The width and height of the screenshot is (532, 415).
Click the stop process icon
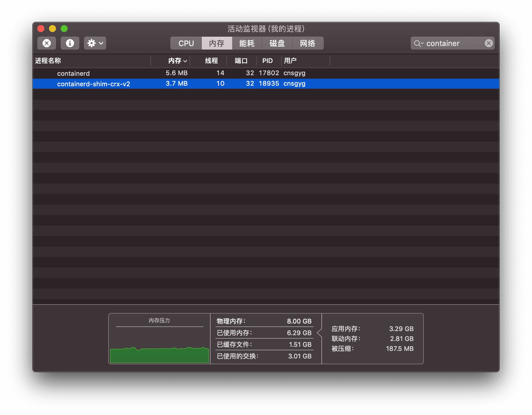pyautogui.click(x=47, y=43)
